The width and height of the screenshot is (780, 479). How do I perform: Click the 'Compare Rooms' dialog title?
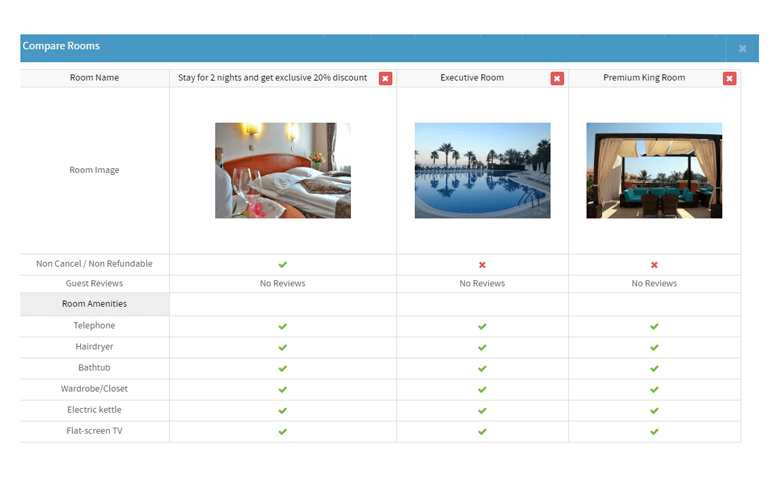point(61,46)
